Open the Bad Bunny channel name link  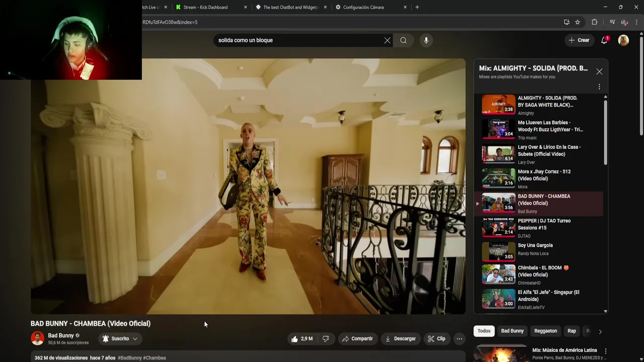point(61,335)
